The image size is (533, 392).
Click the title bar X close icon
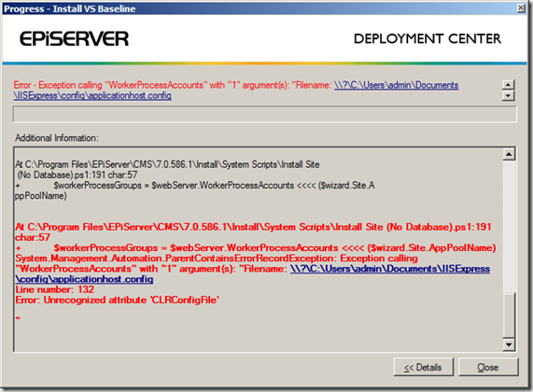[x=521, y=7]
